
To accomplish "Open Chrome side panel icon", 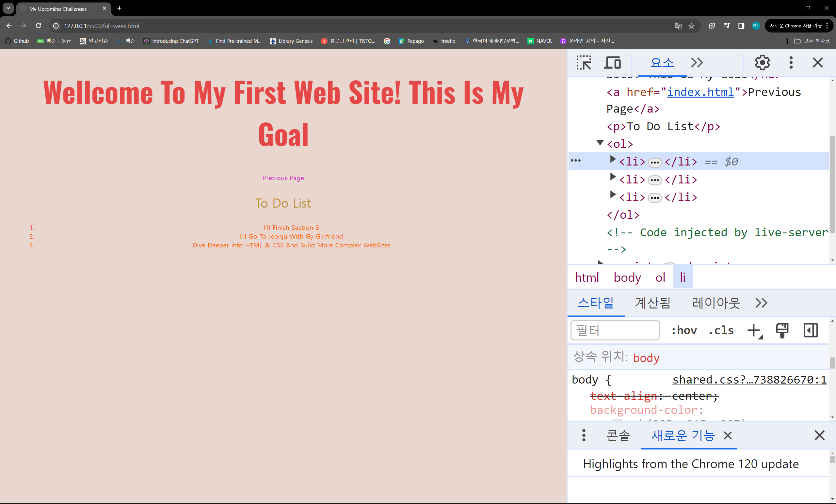I will 741,26.
